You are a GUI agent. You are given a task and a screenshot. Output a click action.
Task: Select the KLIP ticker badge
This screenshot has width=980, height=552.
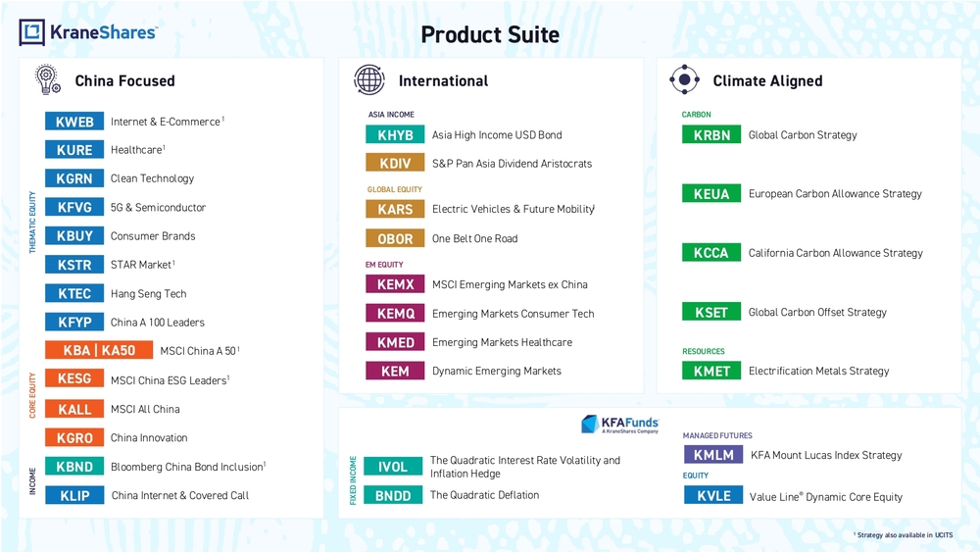pyautogui.click(x=74, y=495)
